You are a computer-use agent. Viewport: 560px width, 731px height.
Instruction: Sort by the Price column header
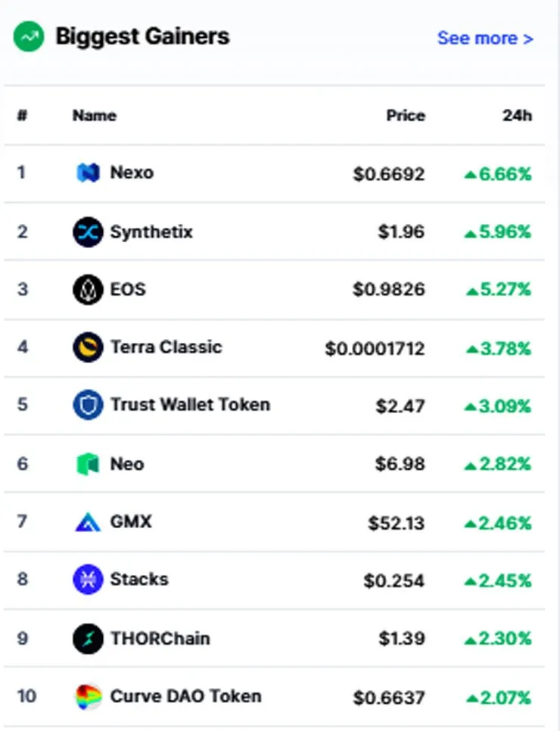pyautogui.click(x=406, y=116)
